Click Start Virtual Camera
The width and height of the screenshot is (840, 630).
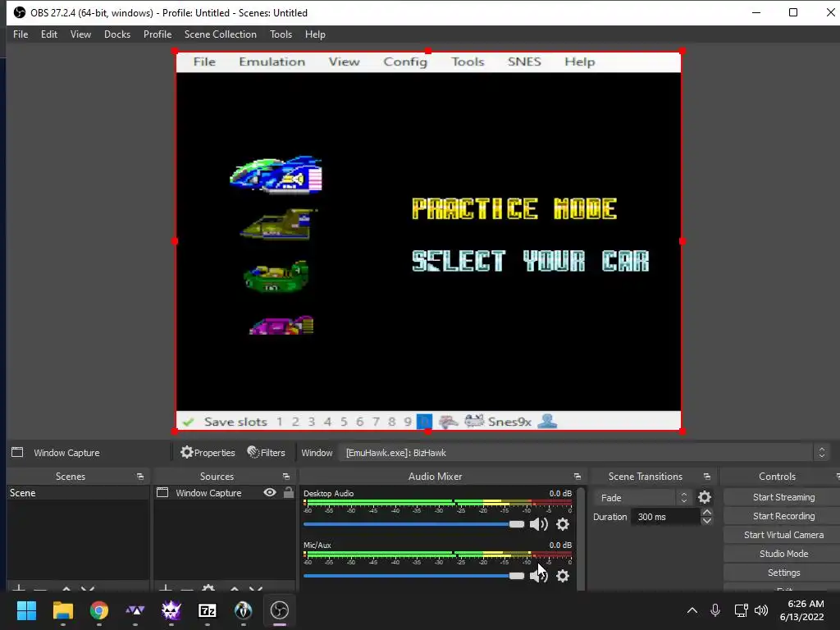point(783,535)
